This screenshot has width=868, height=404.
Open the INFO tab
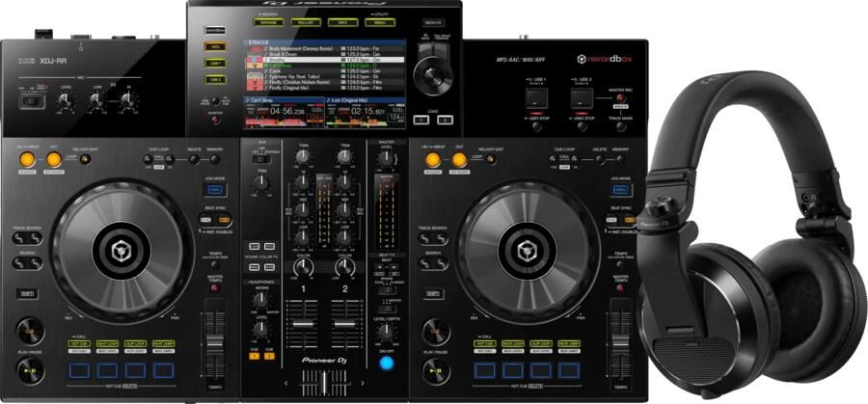342,22
